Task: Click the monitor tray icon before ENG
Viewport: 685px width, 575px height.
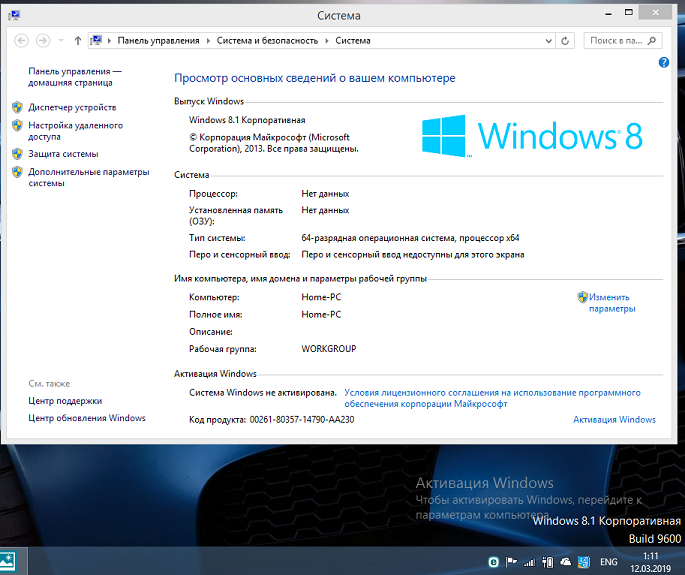Action: tap(584, 562)
